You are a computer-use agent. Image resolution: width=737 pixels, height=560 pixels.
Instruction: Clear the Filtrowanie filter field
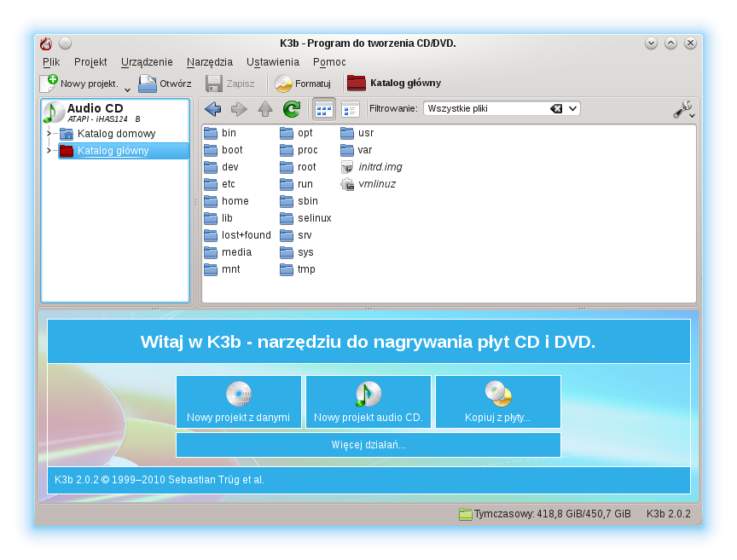pyautogui.click(x=556, y=108)
